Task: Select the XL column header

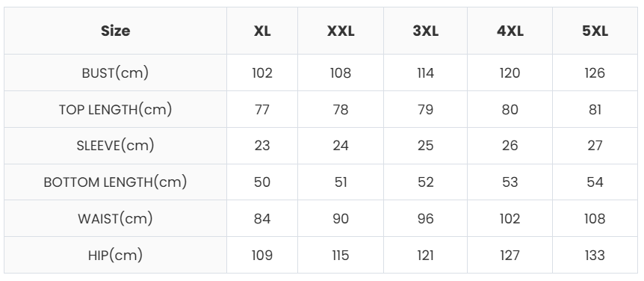Action: [262, 31]
